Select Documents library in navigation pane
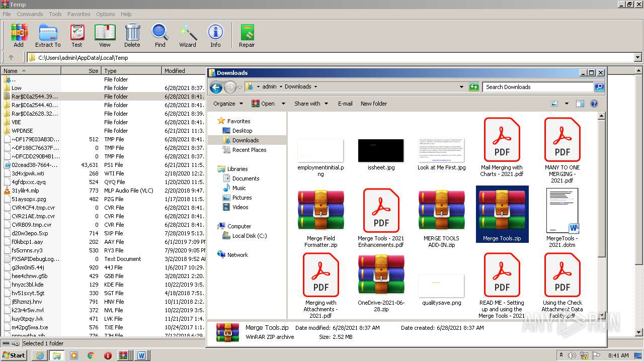 click(246, 178)
